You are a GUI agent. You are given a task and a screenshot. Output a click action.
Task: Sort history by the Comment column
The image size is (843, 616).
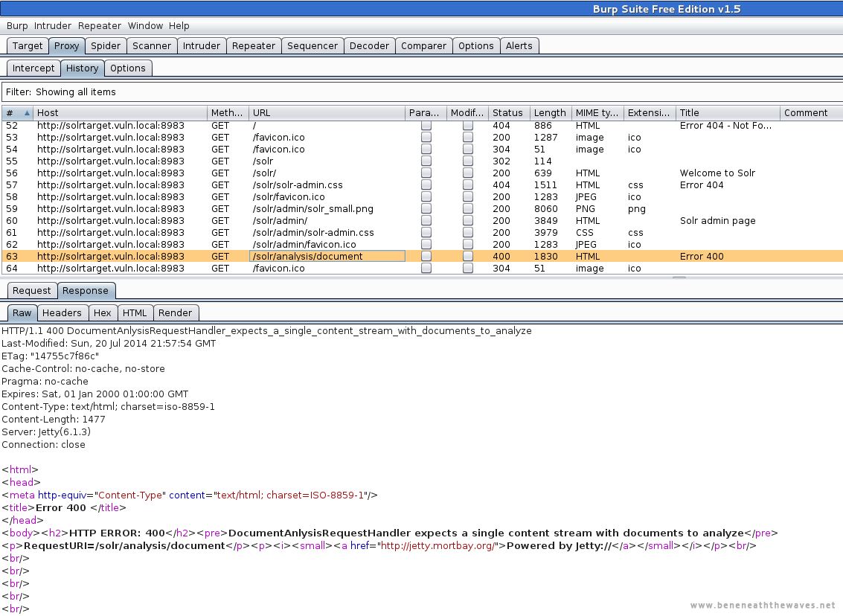(x=811, y=113)
